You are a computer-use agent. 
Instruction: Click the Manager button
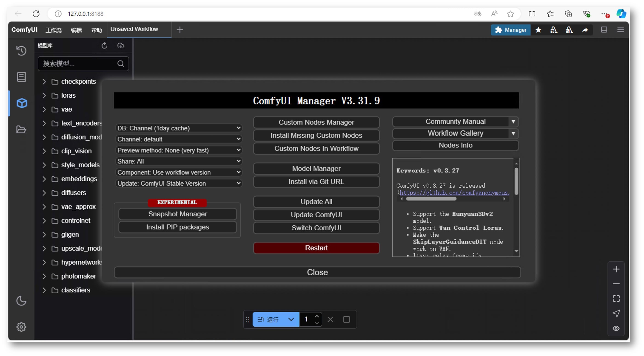point(510,30)
